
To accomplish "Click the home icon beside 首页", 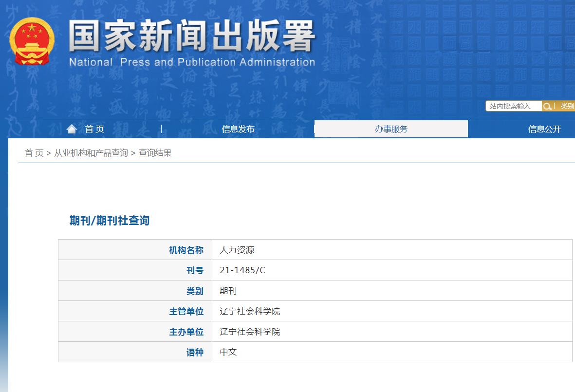I will tap(72, 128).
